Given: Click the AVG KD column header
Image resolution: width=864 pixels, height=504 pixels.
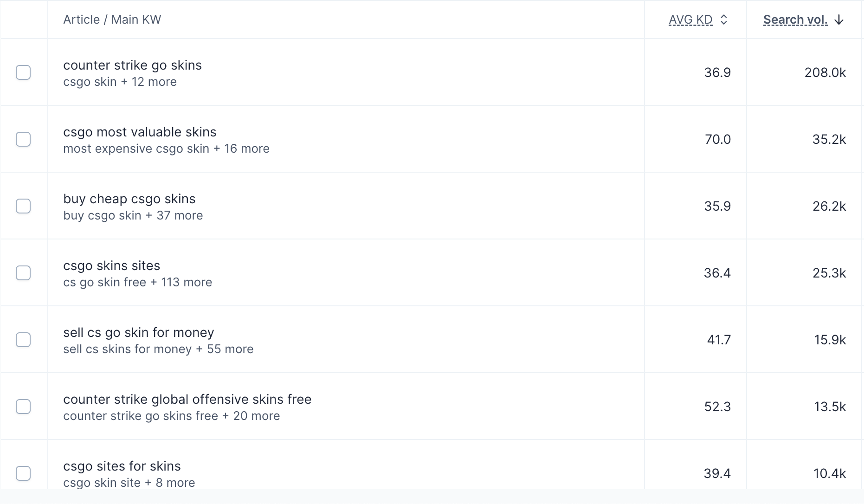Looking at the screenshot, I should (690, 19).
